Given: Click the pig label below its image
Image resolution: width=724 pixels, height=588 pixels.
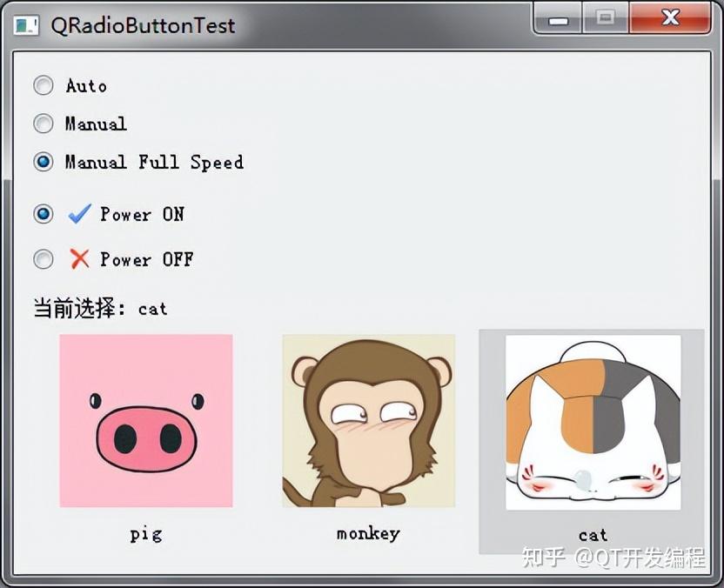Looking at the screenshot, I should (x=145, y=534).
